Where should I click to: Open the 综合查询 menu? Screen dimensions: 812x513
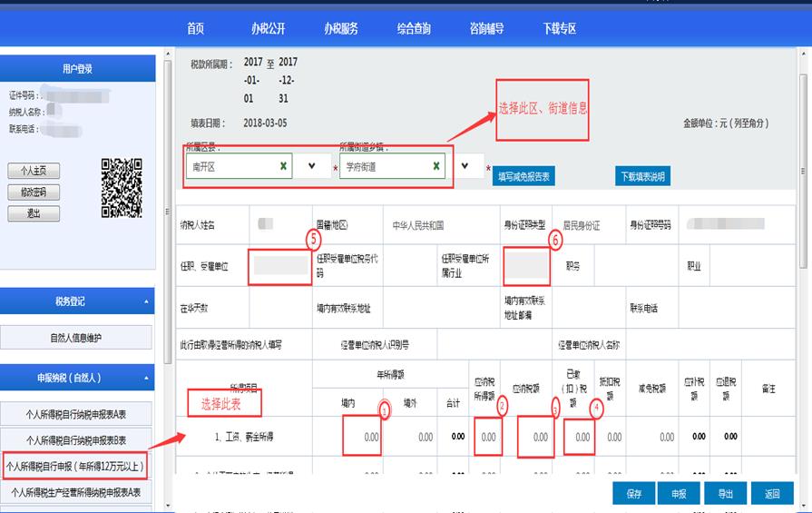414,28
